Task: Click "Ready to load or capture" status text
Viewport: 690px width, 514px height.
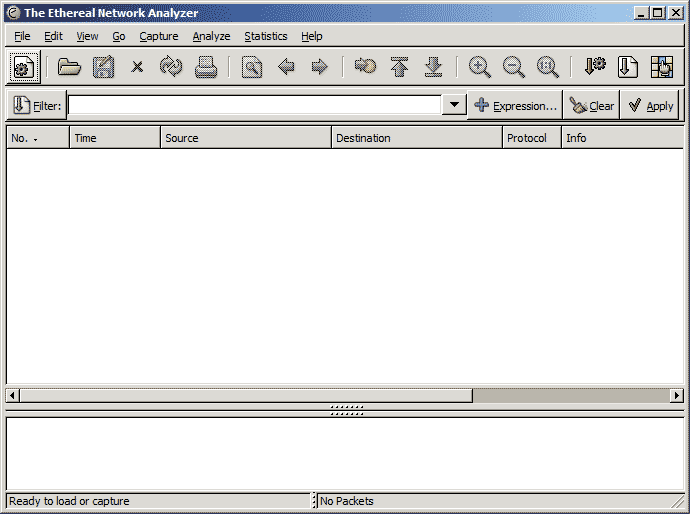Action: point(69,501)
